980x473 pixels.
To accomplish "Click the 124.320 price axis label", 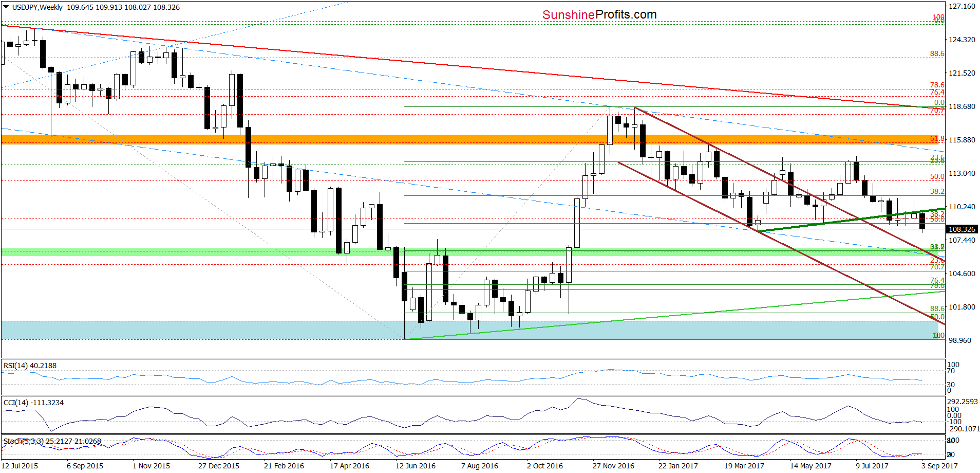I will [x=962, y=40].
